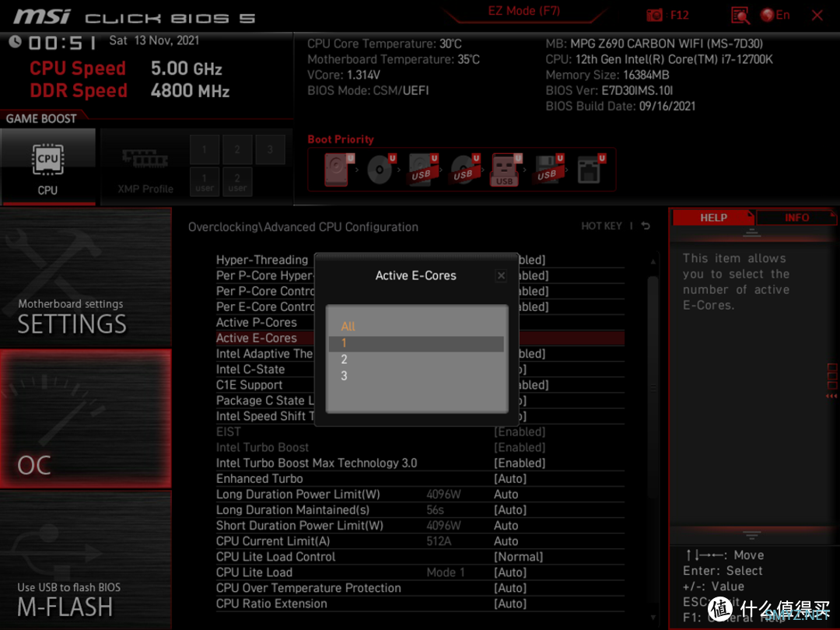The width and height of the screenshot is (840, 630).
Task: Open the BIOS search magnifier icon
Action: pyautogui.click(x=740, y=15)
